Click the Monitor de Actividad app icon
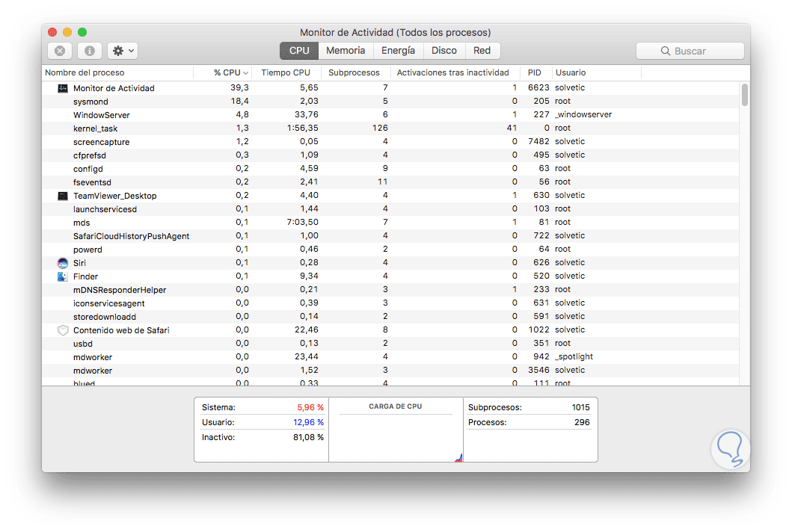 [63, 88]
